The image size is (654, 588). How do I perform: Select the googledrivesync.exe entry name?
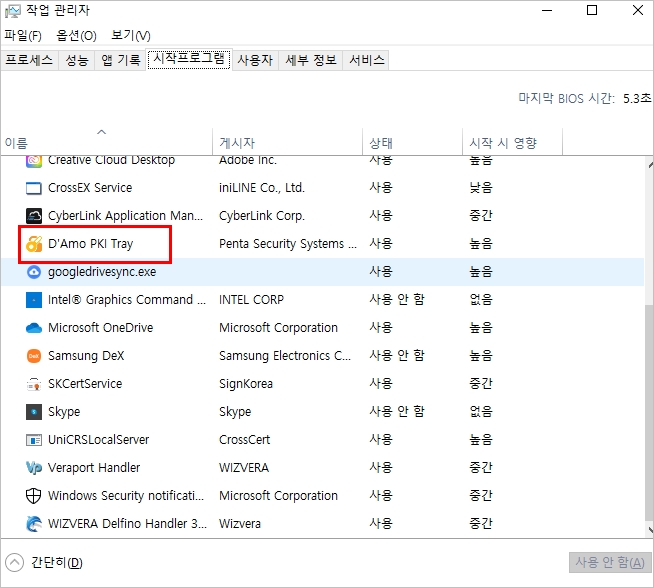(x=102, y=272)
